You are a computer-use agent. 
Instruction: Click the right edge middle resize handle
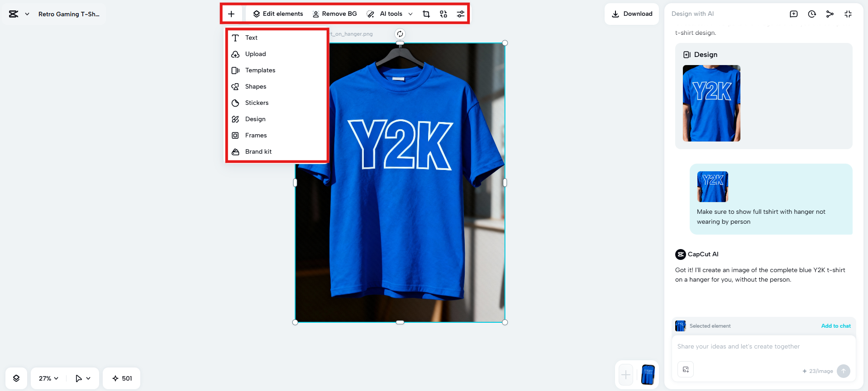[x=505, y=183]
